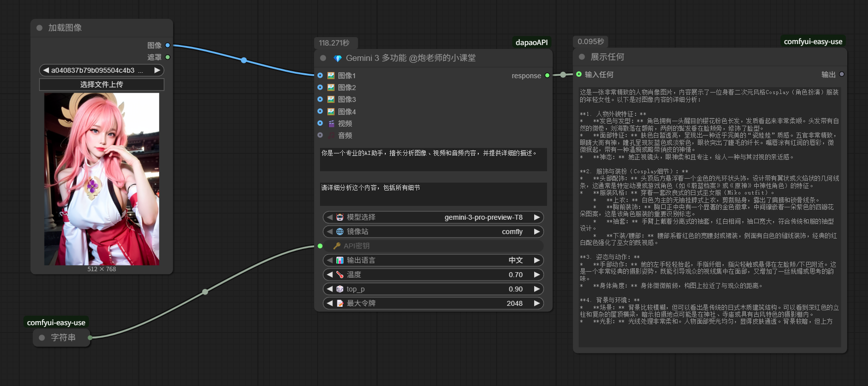
Task: Click the 输出 output socket on 展示任何
Action: pyautogui.click(x=842, y=74)
